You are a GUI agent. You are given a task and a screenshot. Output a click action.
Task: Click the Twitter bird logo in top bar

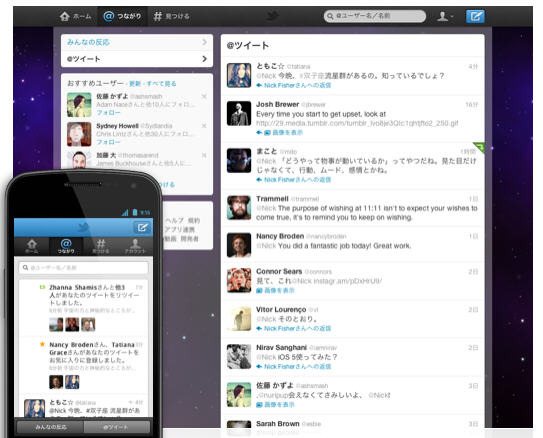273,16
